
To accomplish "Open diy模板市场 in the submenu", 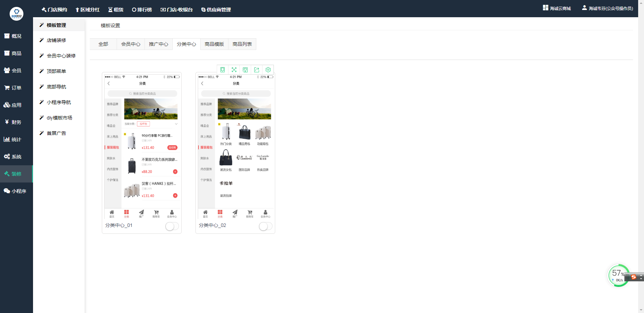I will [59, 118].
